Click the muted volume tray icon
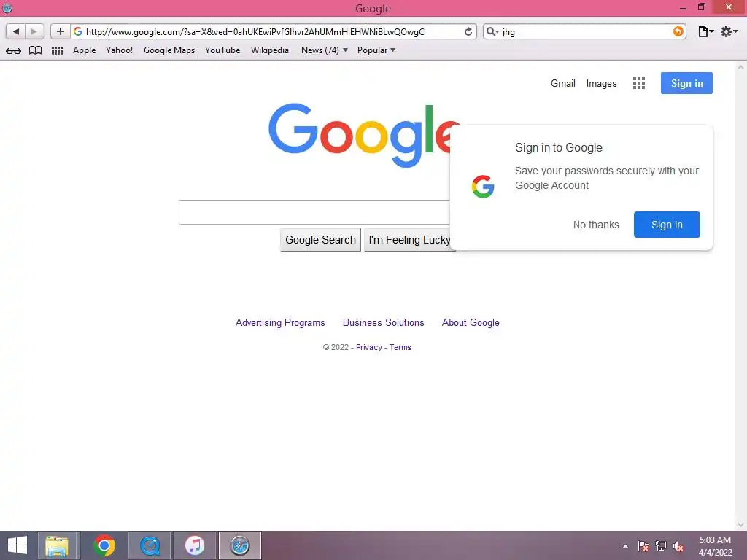Viewport: 747px width, 560px height. point(678,546)
